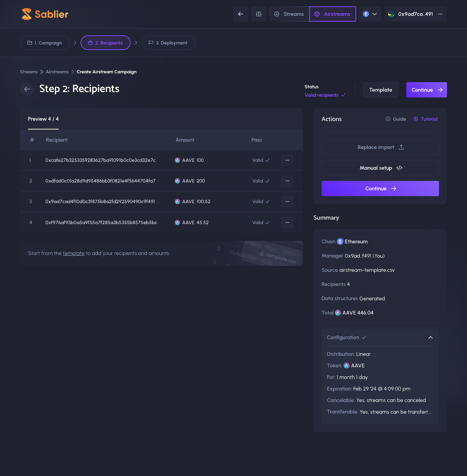The image size is (467, 476).
Task: Open options menu for AAVE 100.52 recipient
Action: click(x=287, y=202)
